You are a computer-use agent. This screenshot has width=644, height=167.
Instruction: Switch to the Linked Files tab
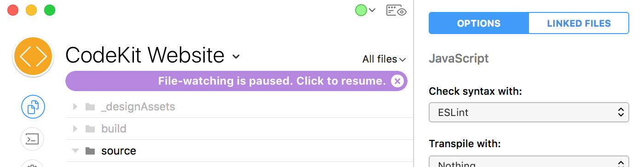click(x=579, y=23)
